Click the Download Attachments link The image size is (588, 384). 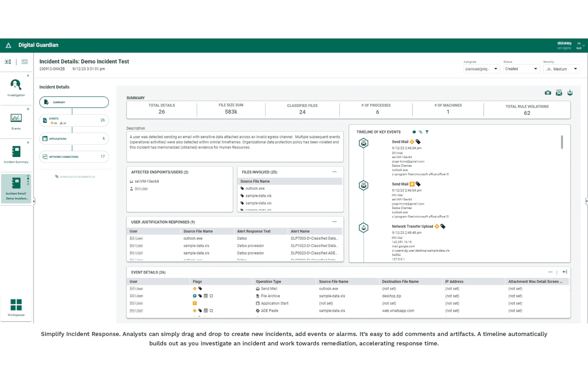pyautogui.click(x=75, y=177)
